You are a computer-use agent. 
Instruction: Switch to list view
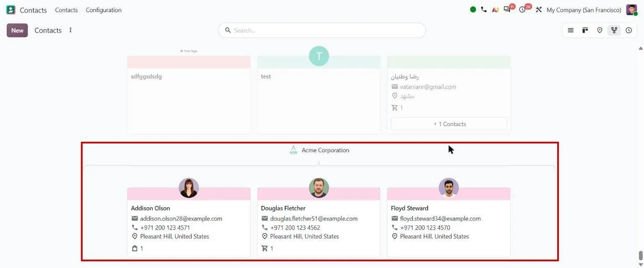571,30
